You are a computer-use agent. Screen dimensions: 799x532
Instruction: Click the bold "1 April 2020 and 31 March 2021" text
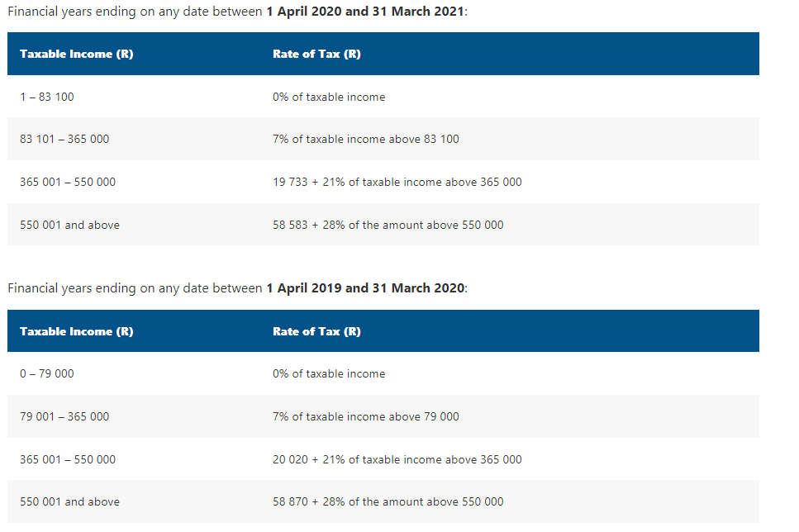366,11
